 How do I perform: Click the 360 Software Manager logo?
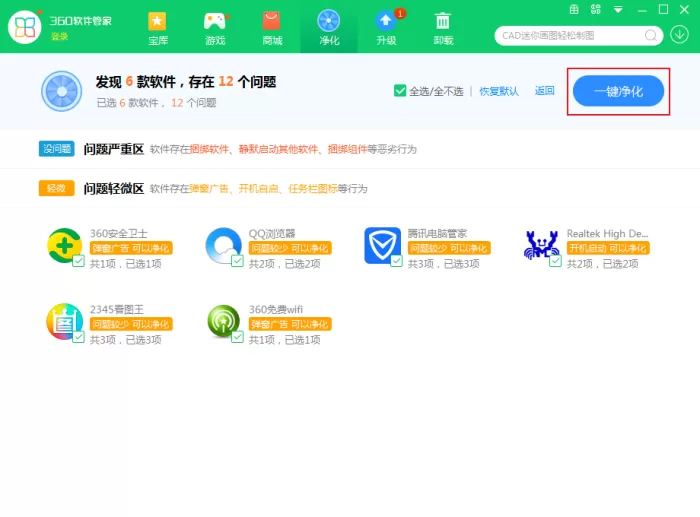coord(25,27)
